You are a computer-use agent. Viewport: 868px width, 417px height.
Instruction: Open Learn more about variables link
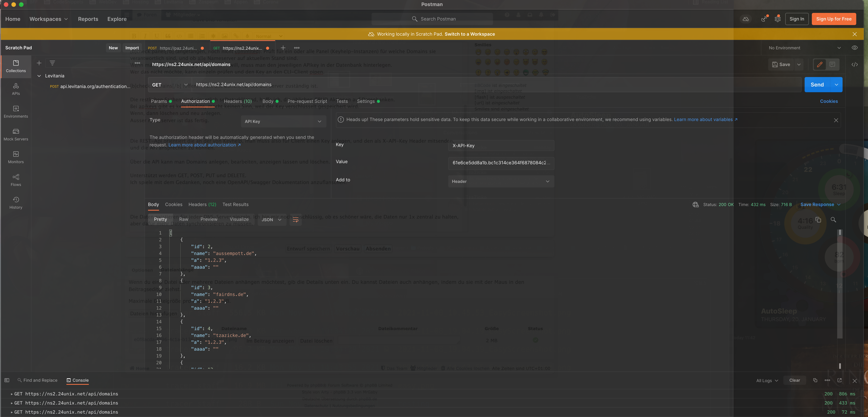(703, 120)
